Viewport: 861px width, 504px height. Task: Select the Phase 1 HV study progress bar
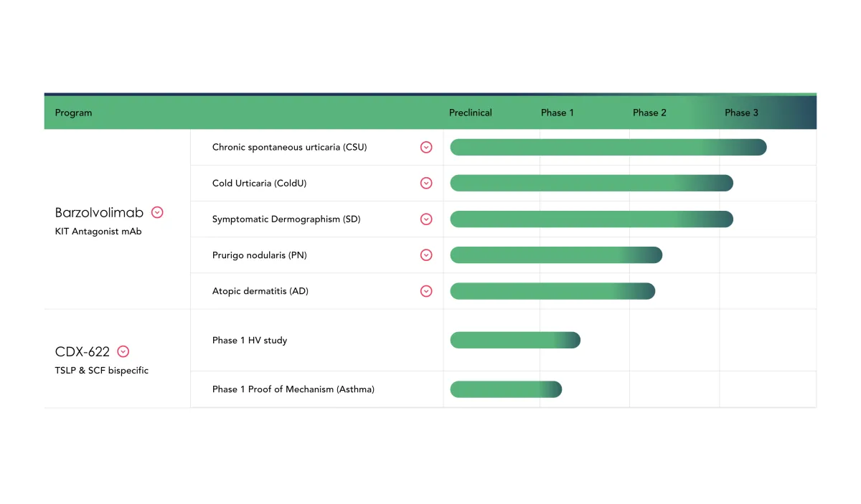tap(514, 340)
